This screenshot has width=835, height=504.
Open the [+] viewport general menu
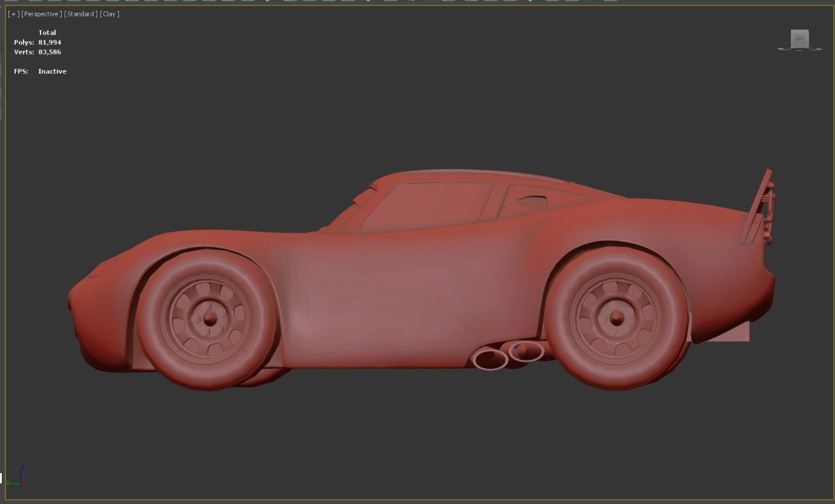click(13, 14)
